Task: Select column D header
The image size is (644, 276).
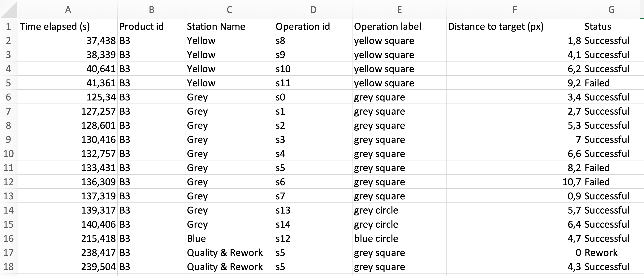Action: (313, 10)
